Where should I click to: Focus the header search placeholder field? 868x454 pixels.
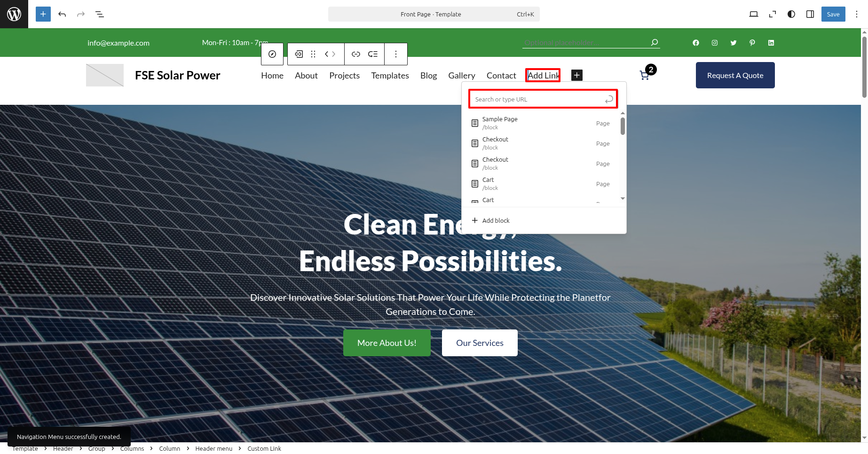click(x=585, y=43)
